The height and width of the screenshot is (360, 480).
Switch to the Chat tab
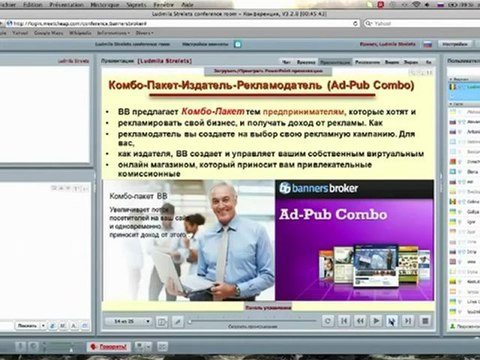[286, 62]
